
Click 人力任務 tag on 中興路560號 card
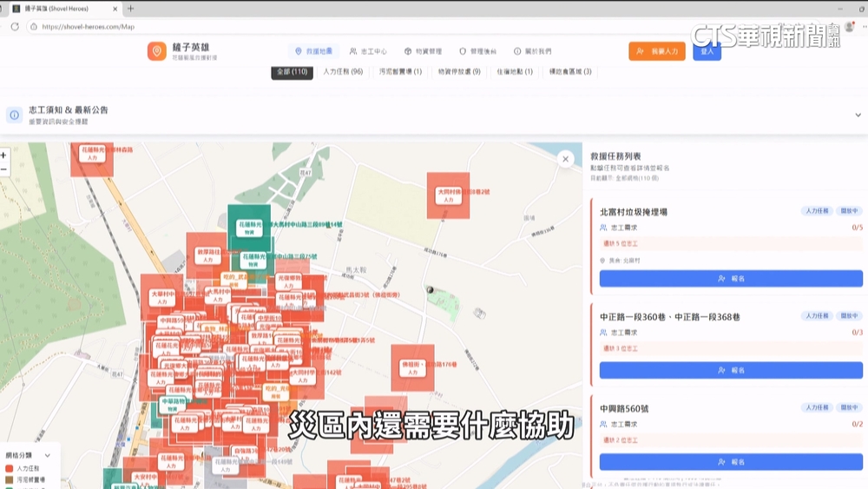point(817,407)
